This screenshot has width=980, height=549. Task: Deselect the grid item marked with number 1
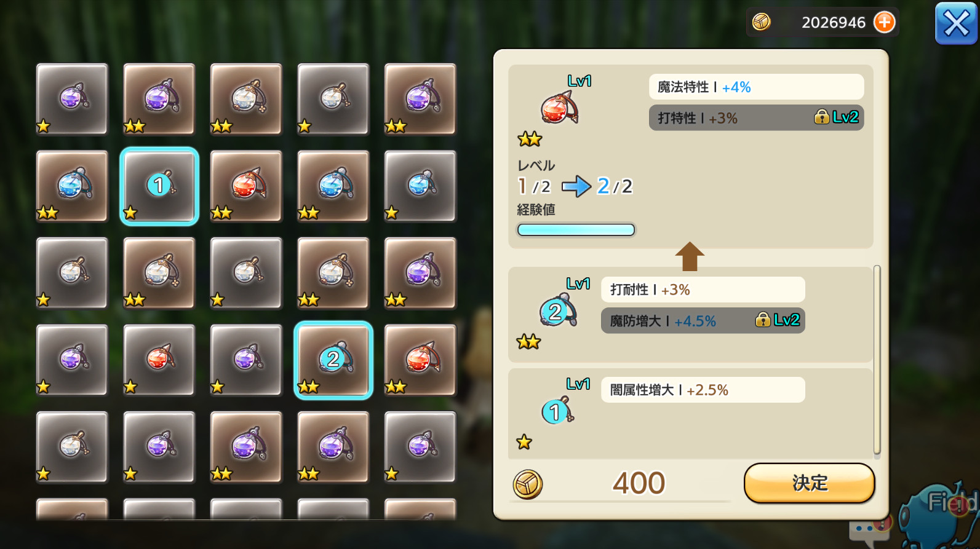[x=159, y=186]
